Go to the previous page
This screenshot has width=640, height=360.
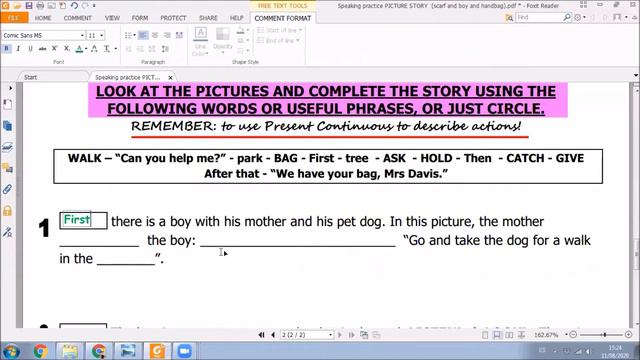273,335
